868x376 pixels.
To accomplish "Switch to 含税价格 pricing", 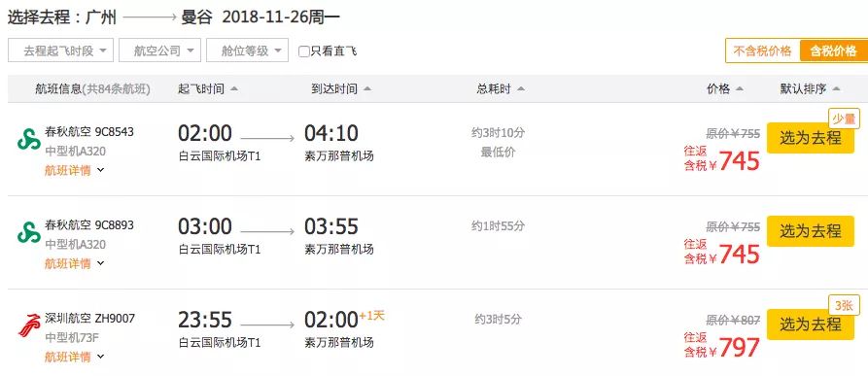I will (833, 51).
